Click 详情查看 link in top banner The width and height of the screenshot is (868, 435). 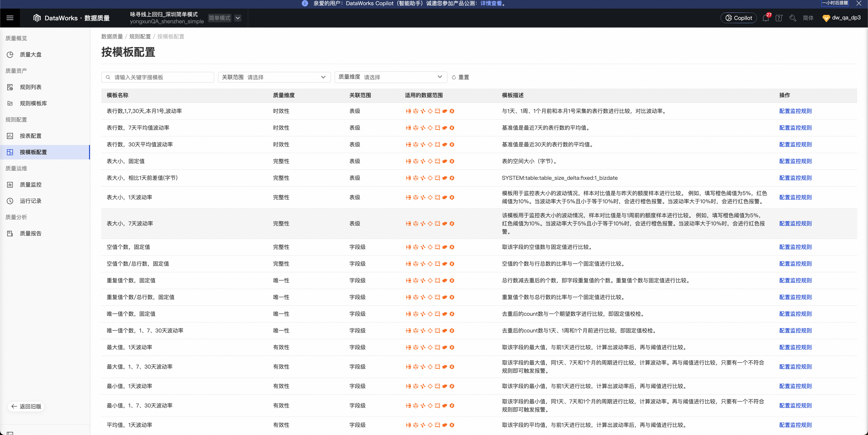tap(491, 3)
